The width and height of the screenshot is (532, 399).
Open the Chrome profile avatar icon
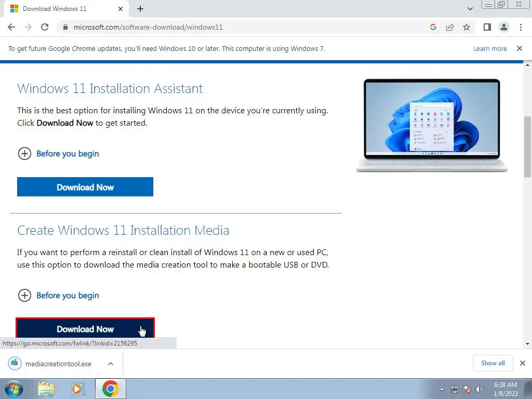click(x=504, y=27)
